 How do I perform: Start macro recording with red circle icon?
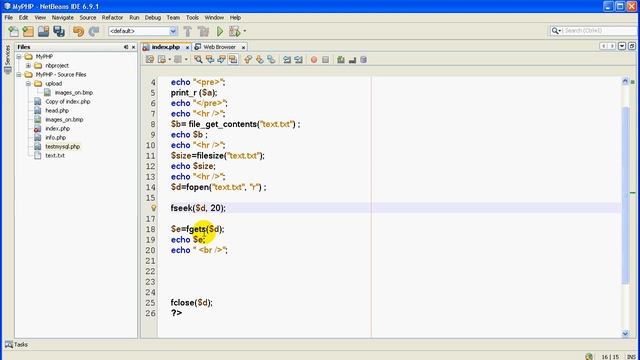(x=314, y=60)
